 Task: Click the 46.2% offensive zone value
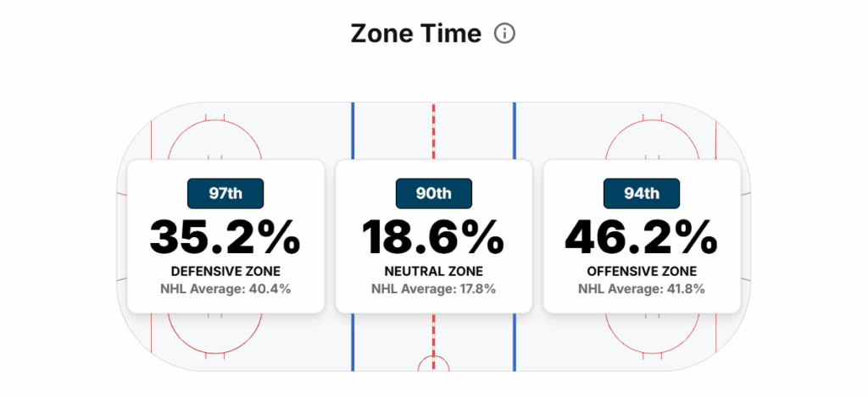click(x=642, y=236)
